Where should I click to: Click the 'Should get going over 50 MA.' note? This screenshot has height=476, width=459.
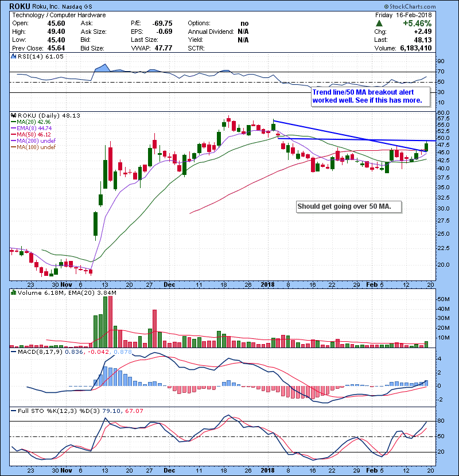click(x=349, y=206)
